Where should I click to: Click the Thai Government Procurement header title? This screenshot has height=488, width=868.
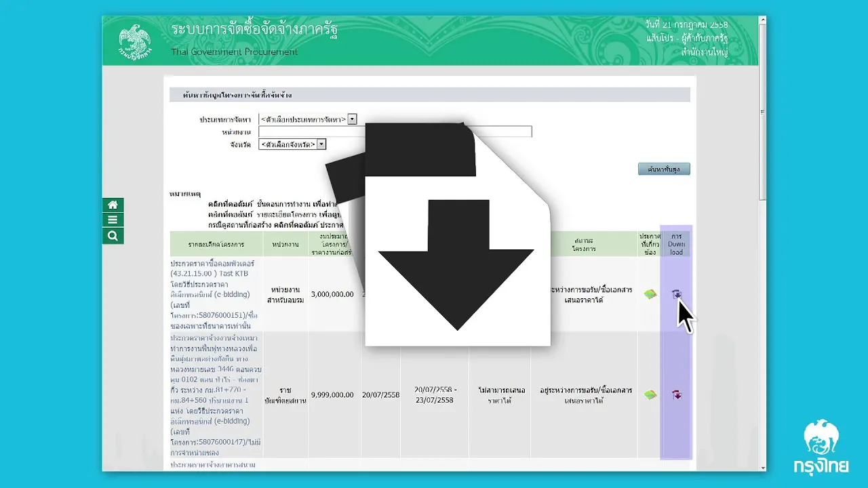pyautogui.click(x=235, y=52)
